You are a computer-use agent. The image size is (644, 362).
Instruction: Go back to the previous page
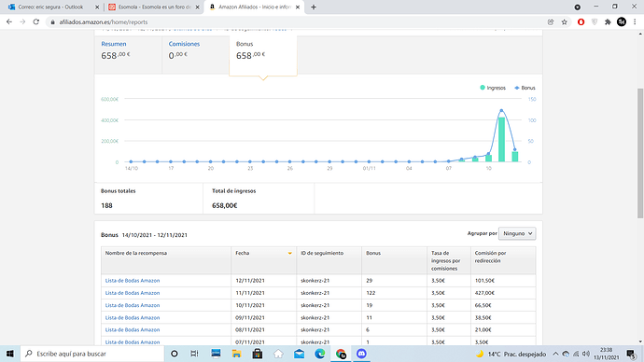pos(9,22)
